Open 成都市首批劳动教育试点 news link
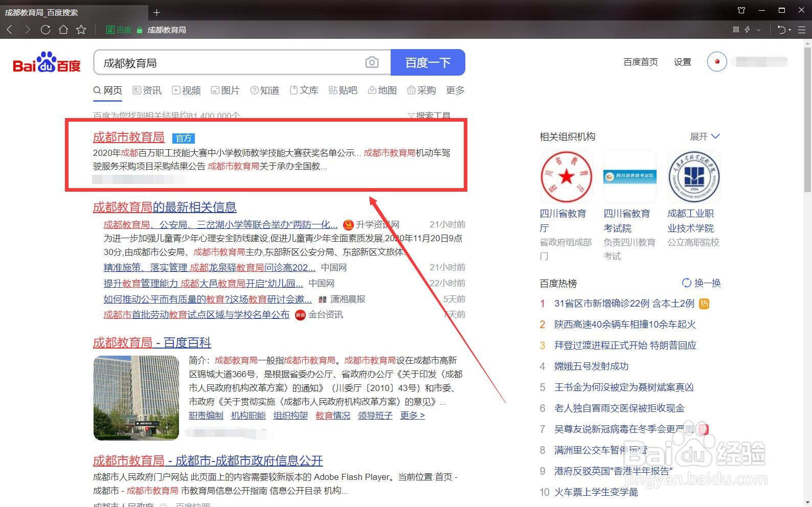The width and height of the screenshot is (812, 507). [196, 315]
